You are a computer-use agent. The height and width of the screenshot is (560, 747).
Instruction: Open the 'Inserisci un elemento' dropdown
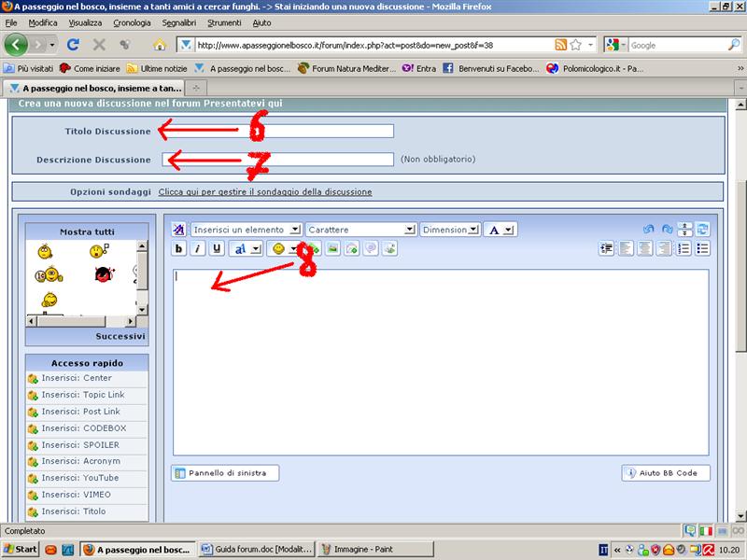247,229
